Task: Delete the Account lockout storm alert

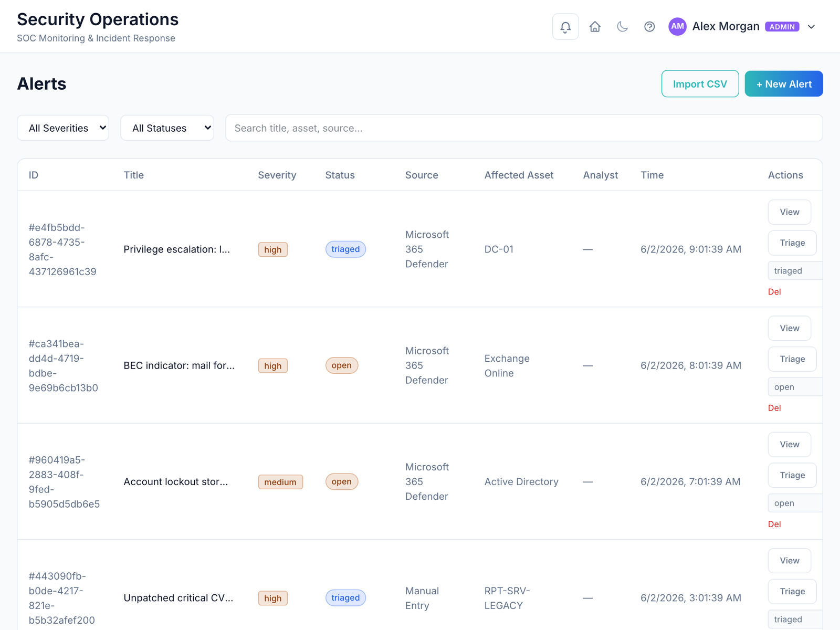Action: click(774, 524)
